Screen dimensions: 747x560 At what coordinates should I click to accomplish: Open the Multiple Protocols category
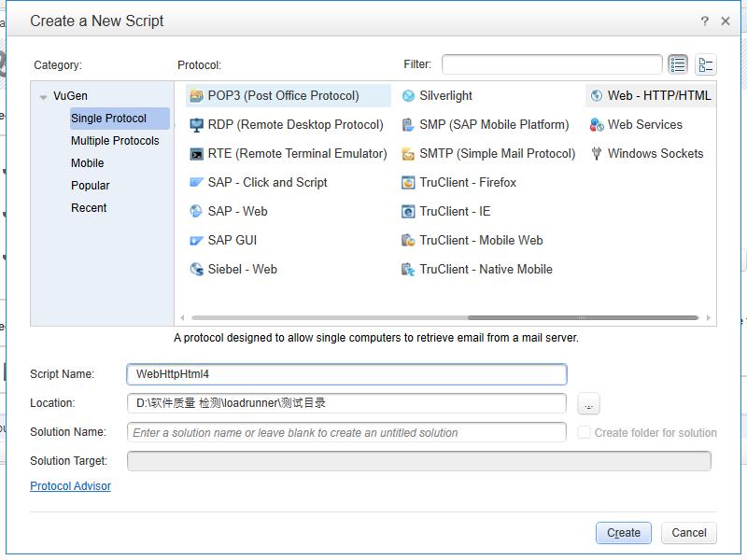coord(115,141)
